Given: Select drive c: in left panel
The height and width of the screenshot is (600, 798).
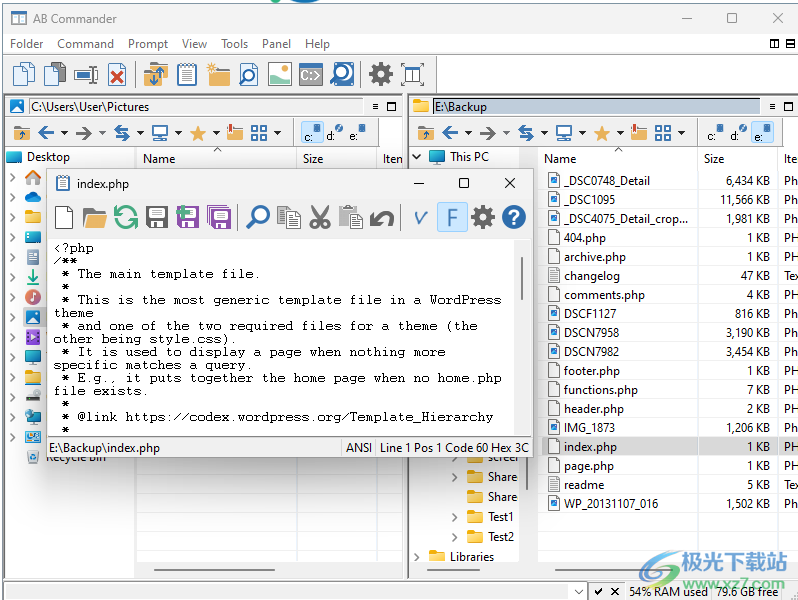Looking at the screenshot, I should click(x=312, y=133).
